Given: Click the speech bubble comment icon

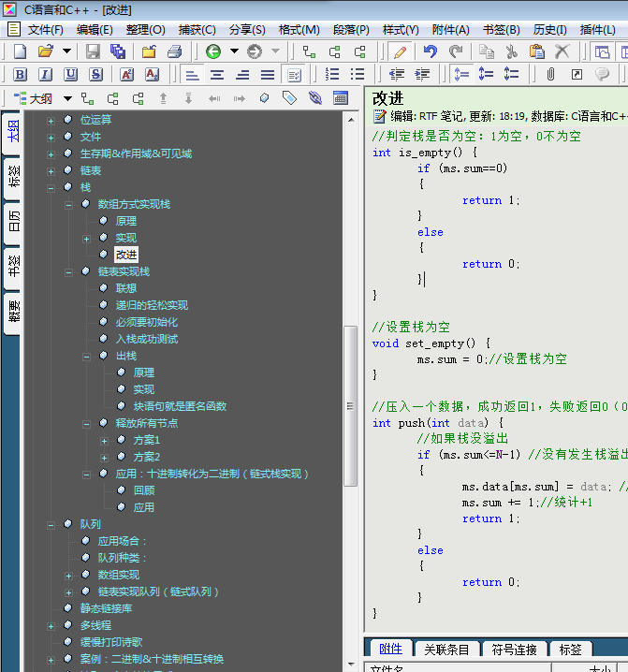Looking at the screenshot, I should coord(602,75).
